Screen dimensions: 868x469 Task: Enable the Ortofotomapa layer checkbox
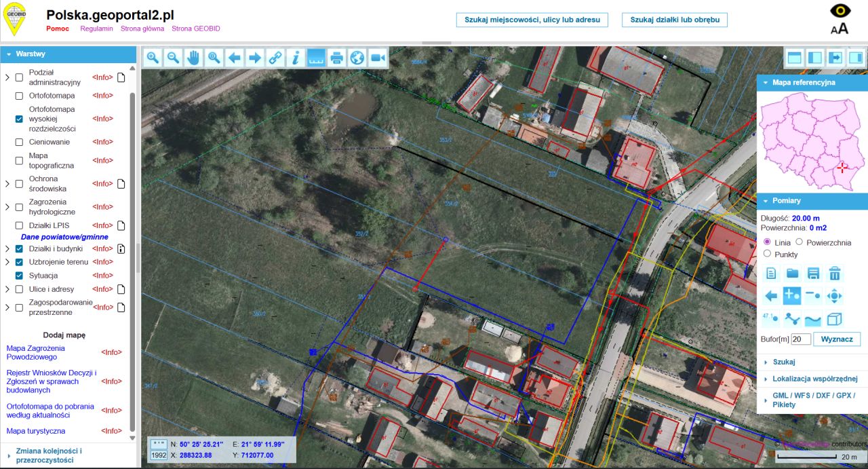[x=19, y=96]
